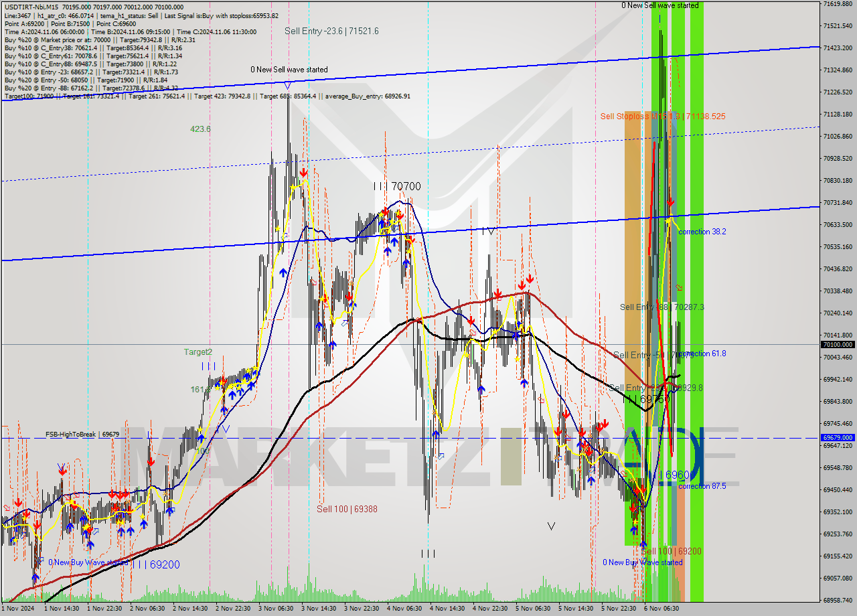Click the 70338.480 price axis value
Image resolution: width=857 pixels, height=616 pixels.
(x=838, y=291)
